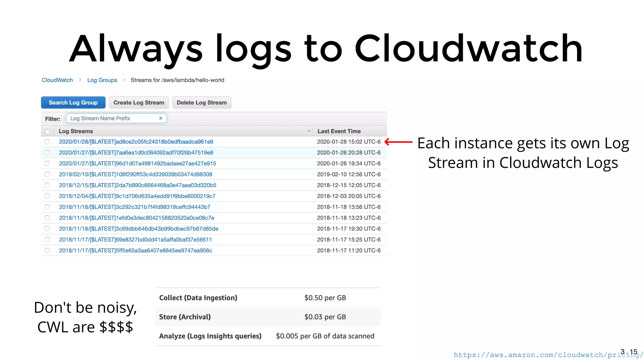This screenshot has width=644, height=362.
Task: Check the box for stream 5ff5e65a3aa6407e8845ee9747ea906c
Action: (x=47, y=250)
